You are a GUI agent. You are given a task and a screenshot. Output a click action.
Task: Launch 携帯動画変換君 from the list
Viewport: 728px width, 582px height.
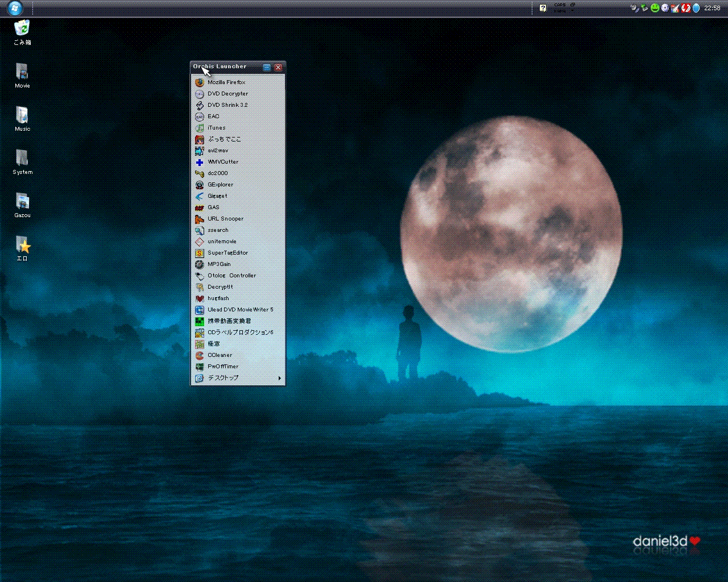pyautogui.click(x=238, y=321)
